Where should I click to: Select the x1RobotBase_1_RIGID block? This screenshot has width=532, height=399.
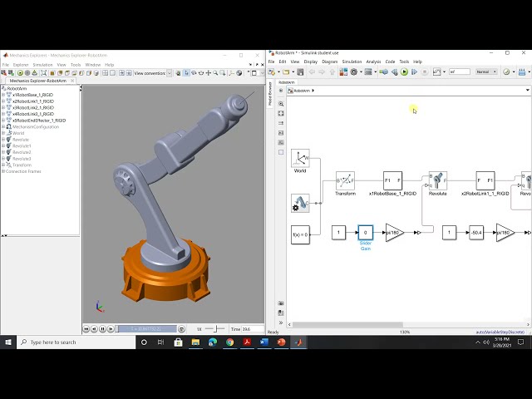[x=392, y=181]
